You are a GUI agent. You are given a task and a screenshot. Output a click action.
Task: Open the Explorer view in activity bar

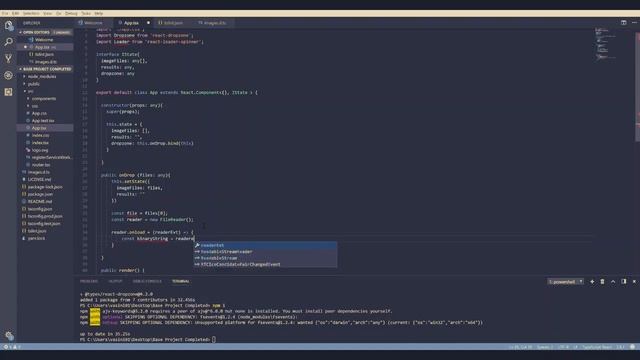(9, 26)
